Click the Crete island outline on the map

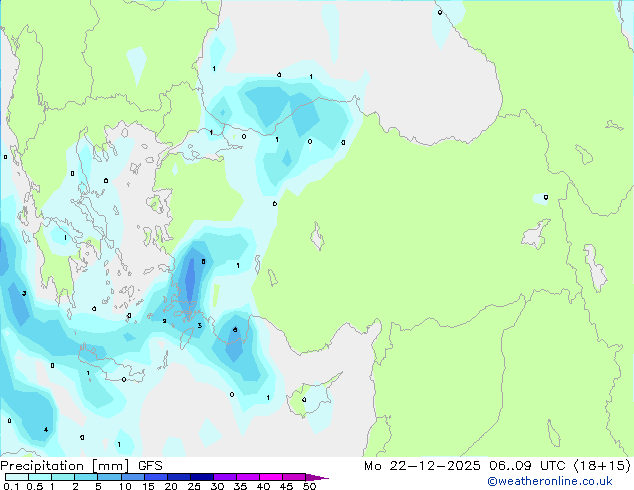(x=111, y=363)
